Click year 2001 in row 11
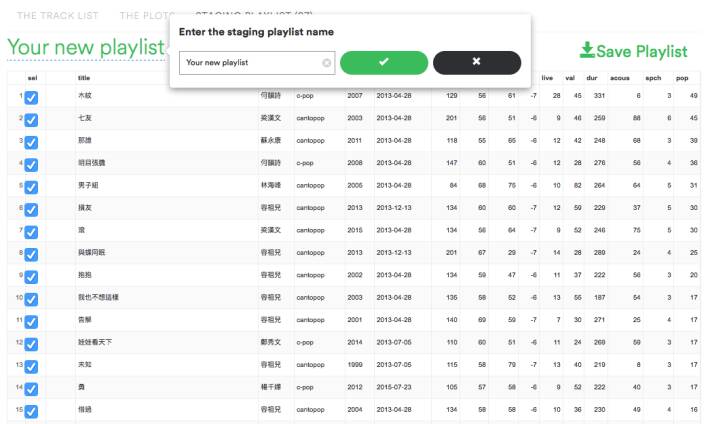This screenshot has width=710, height=424. tap(355, 319)
